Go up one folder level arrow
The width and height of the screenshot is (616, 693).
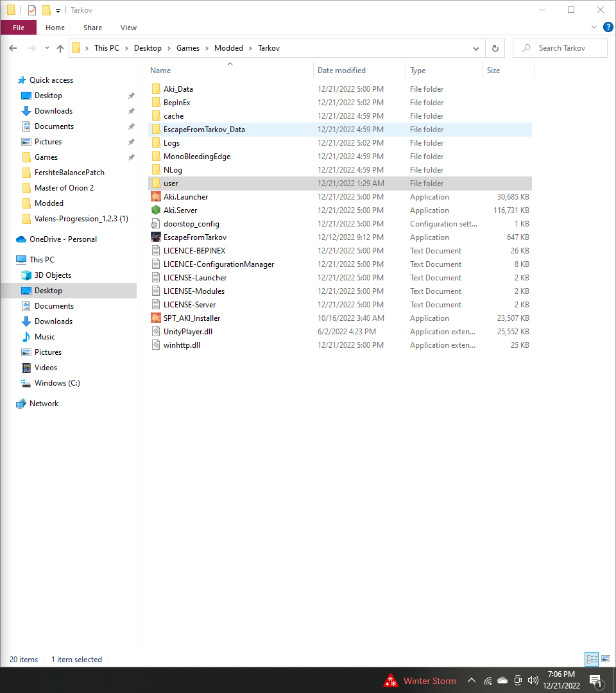coord(60,48)
